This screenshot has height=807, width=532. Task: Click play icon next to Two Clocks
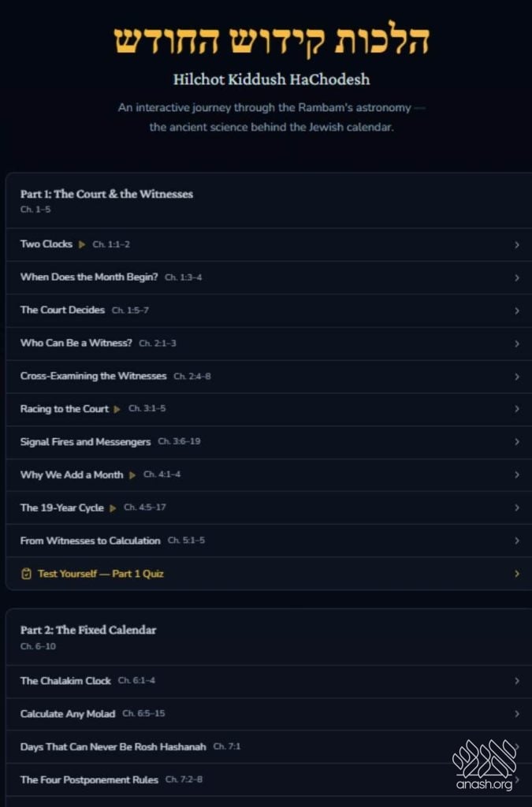83,244
